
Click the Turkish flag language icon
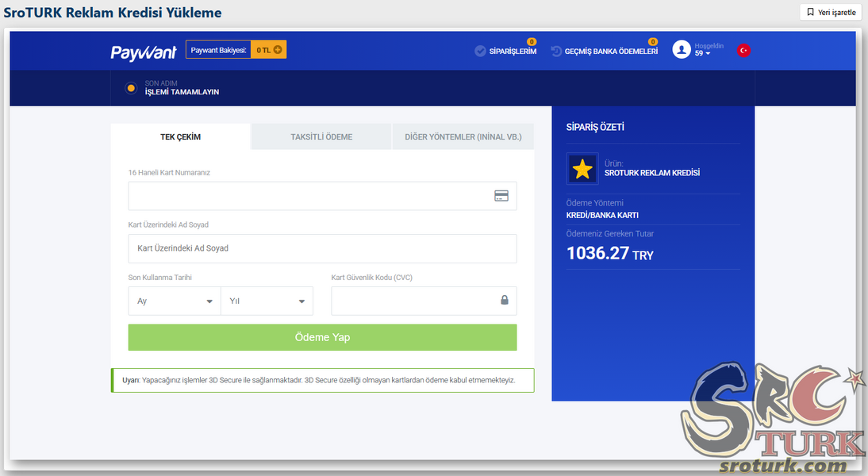click(743, 50)
